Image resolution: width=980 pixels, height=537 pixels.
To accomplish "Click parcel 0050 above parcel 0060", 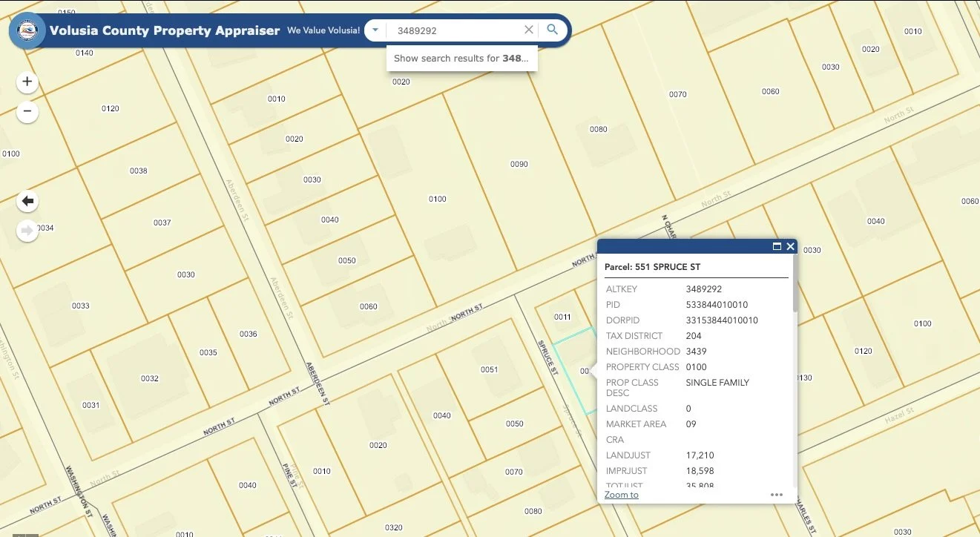I will pyautogui.click(x=347, y=260).
